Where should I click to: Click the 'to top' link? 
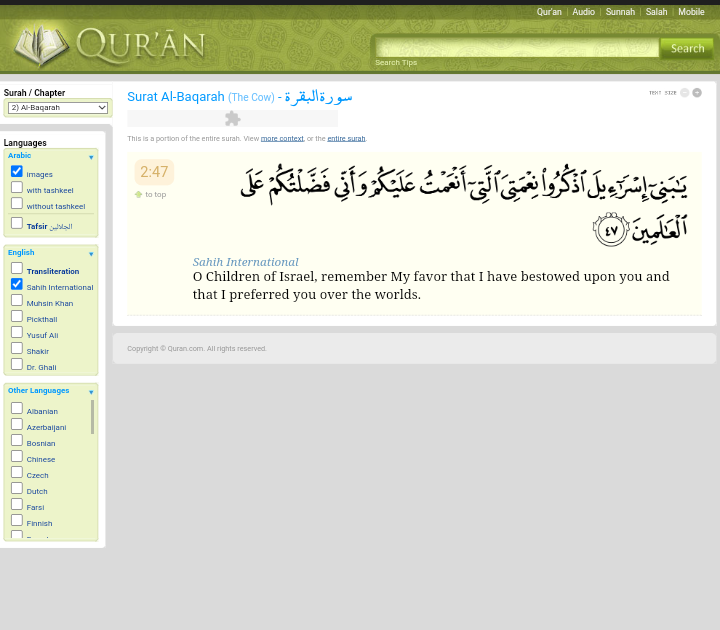click(x=156, y=195)
